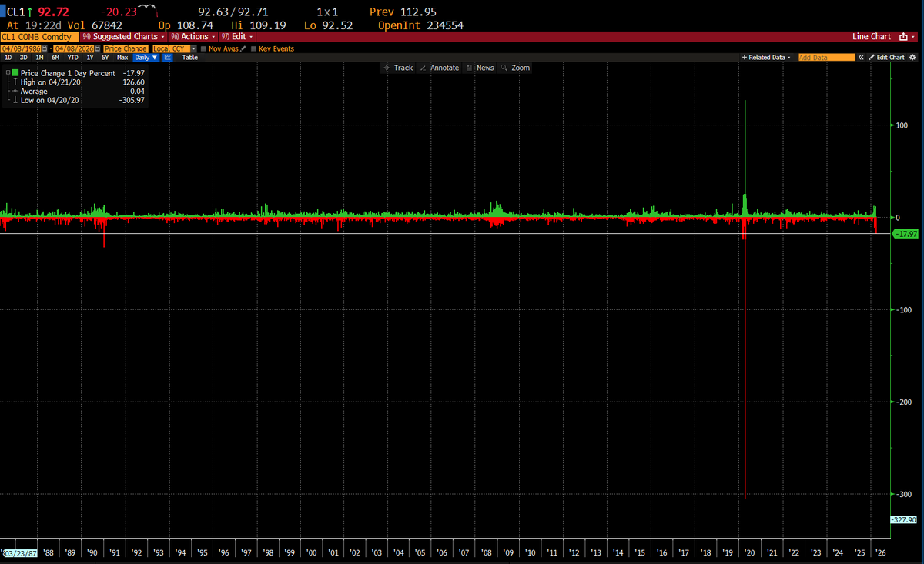
Task: Collapse the legend using its minus box
Action: [x=8, y=73]
